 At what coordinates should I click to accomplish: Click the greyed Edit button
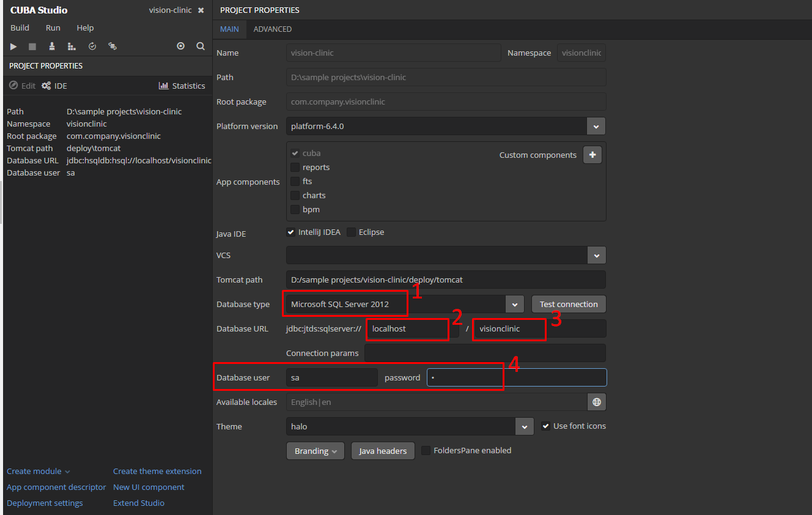(22, 86)
